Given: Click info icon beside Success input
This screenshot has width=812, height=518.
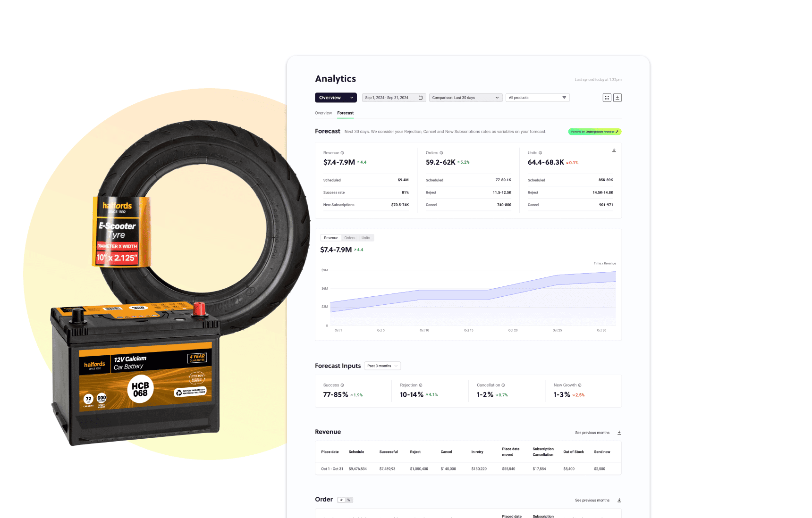Looking at the screenshot, I should click(342, 385).
